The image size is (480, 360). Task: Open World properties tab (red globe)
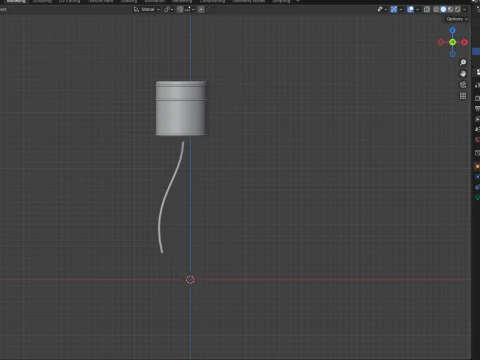(x=477, y=140)
